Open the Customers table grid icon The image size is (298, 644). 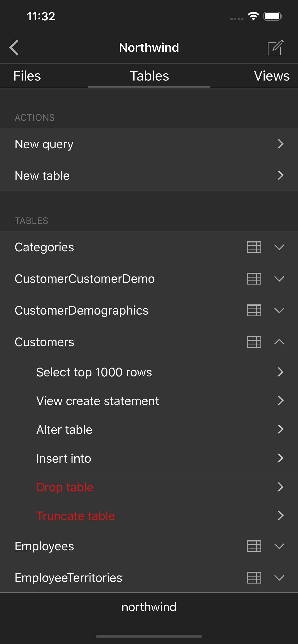254,342
